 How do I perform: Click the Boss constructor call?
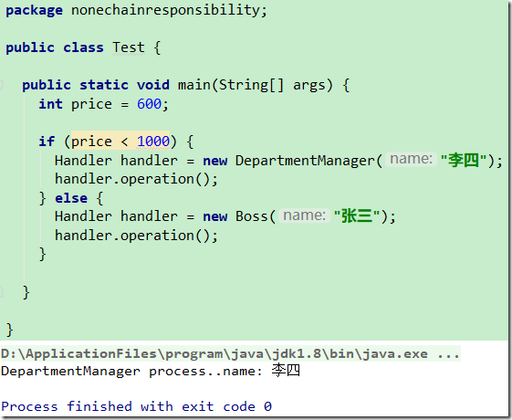252,216
